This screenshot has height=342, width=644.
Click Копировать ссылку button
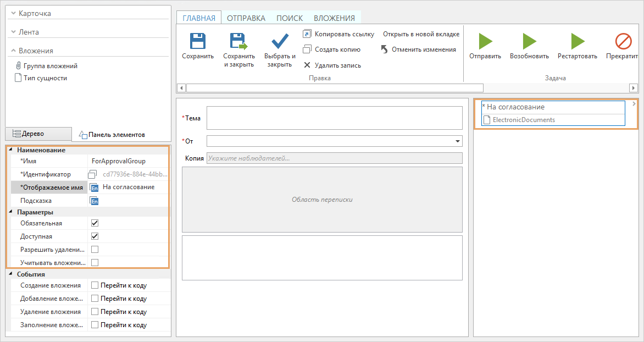(x=338, y=34)
